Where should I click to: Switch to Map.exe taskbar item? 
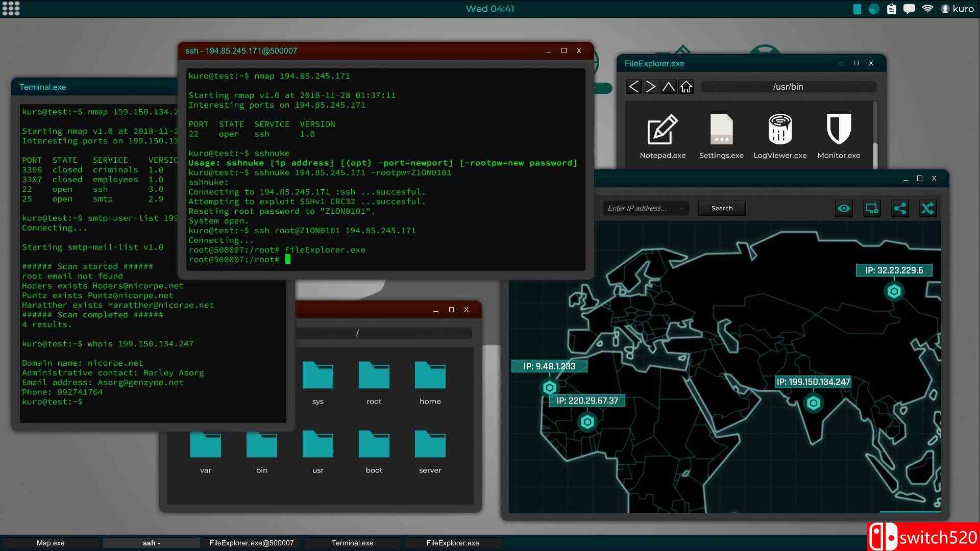click(51, 543)
